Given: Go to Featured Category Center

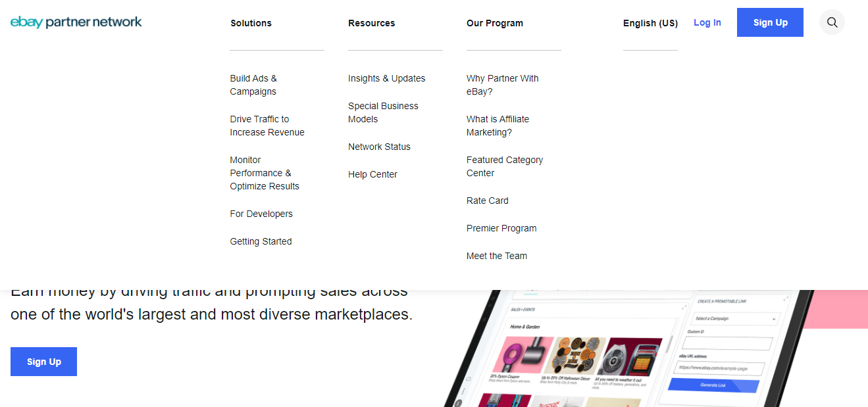Looking at the screenshot, I should coord(505,166).
